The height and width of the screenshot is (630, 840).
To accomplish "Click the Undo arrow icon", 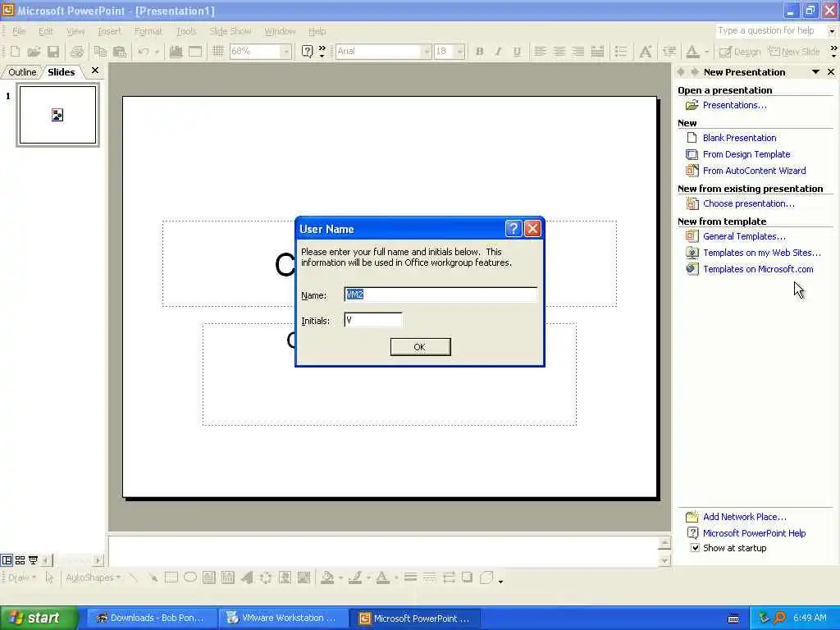I will pos(143,52).
